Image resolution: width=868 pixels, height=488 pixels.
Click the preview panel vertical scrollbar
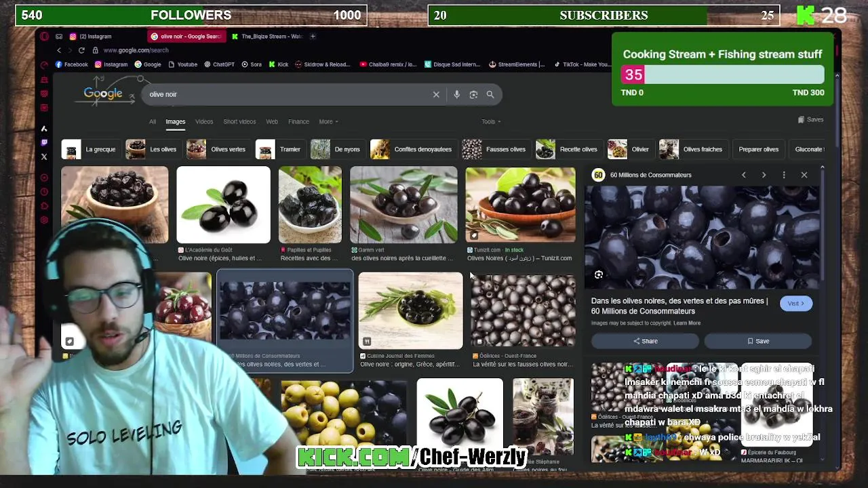823,224
